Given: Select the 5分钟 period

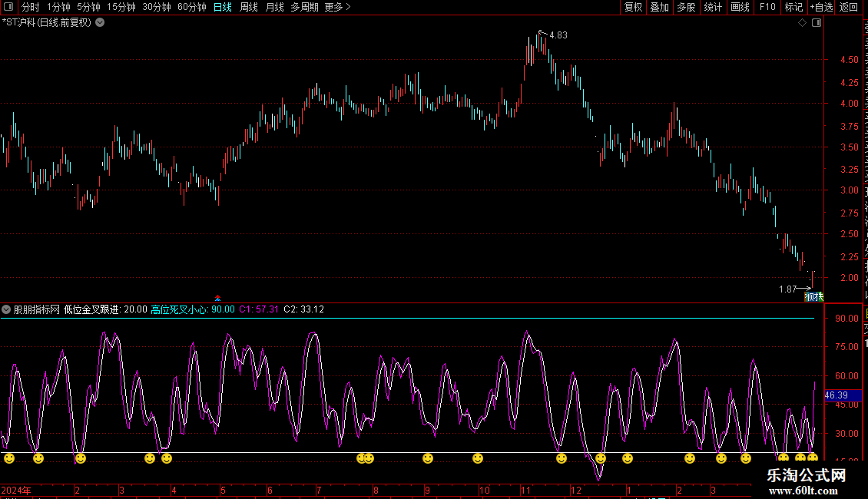Looking at the screenshot, I should [88, 7].
